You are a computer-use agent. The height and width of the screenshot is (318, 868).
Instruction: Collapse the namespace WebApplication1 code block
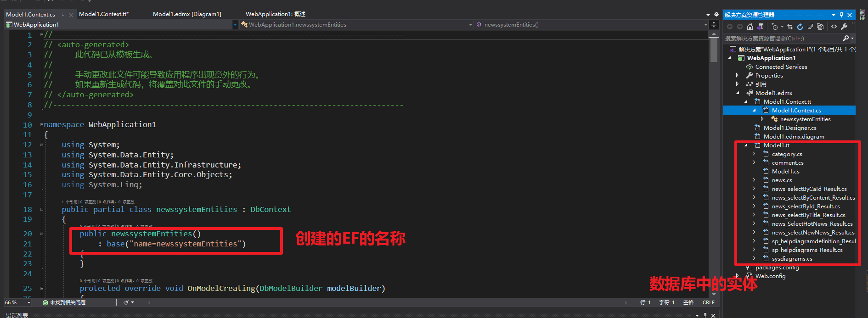tap(41, 125)
